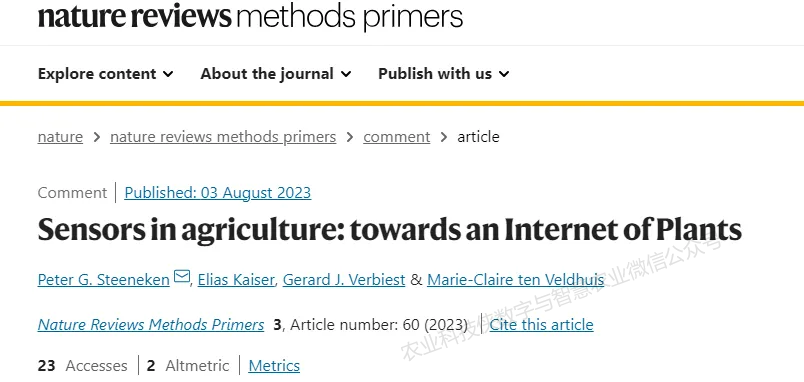
Task: Click the article title heading
Action: [x=390, y=231]
